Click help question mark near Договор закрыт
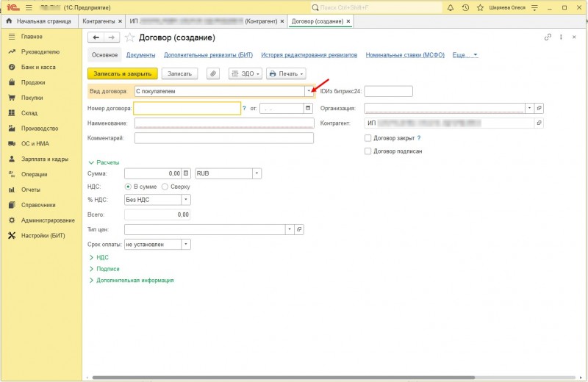588x382 pixels. click(419, 138)
